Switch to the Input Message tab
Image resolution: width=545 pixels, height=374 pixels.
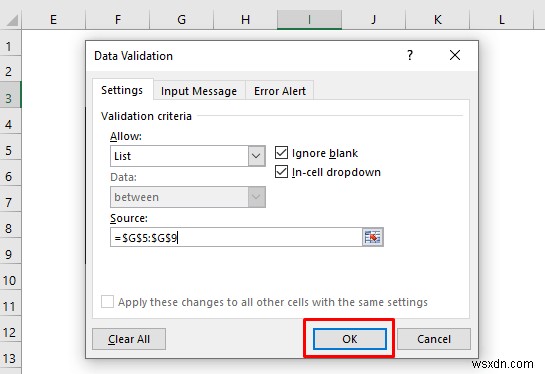click(199, 91)
